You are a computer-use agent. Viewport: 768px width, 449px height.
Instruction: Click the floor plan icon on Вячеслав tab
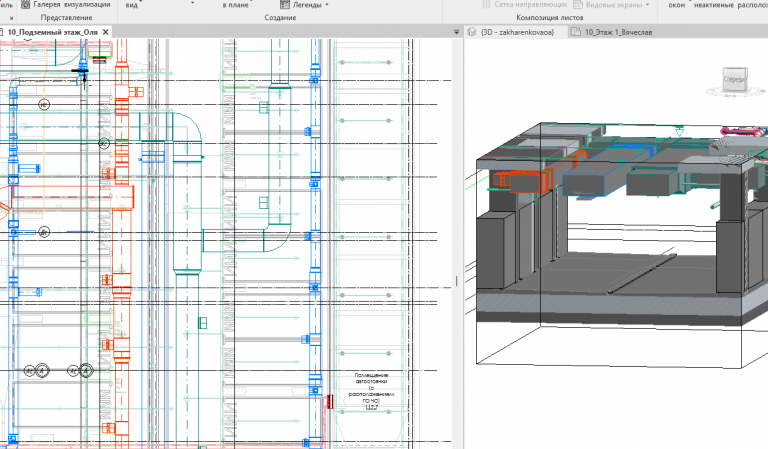(x=576, y=32)
